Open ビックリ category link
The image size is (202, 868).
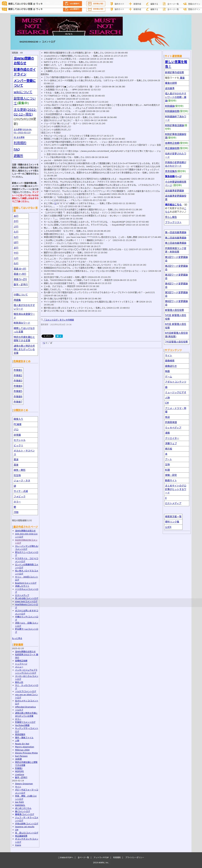[x=19, y=446]
